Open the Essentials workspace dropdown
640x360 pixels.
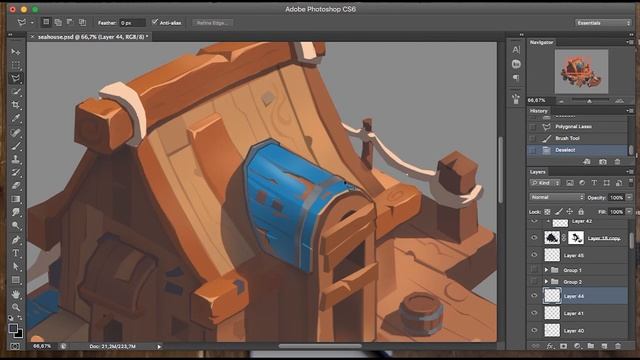coord(603,23)
